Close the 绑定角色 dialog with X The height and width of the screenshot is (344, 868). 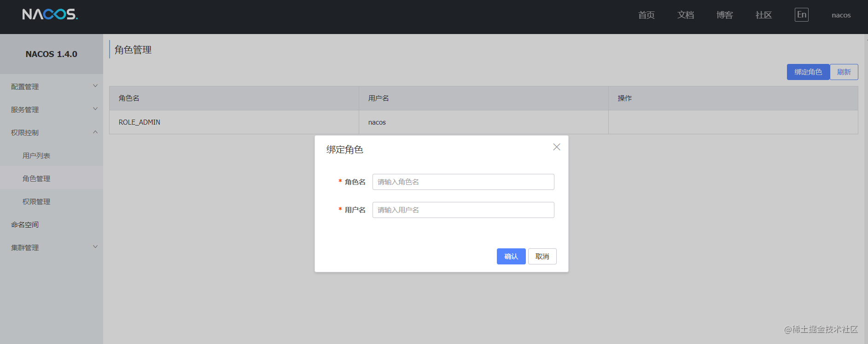557,147
